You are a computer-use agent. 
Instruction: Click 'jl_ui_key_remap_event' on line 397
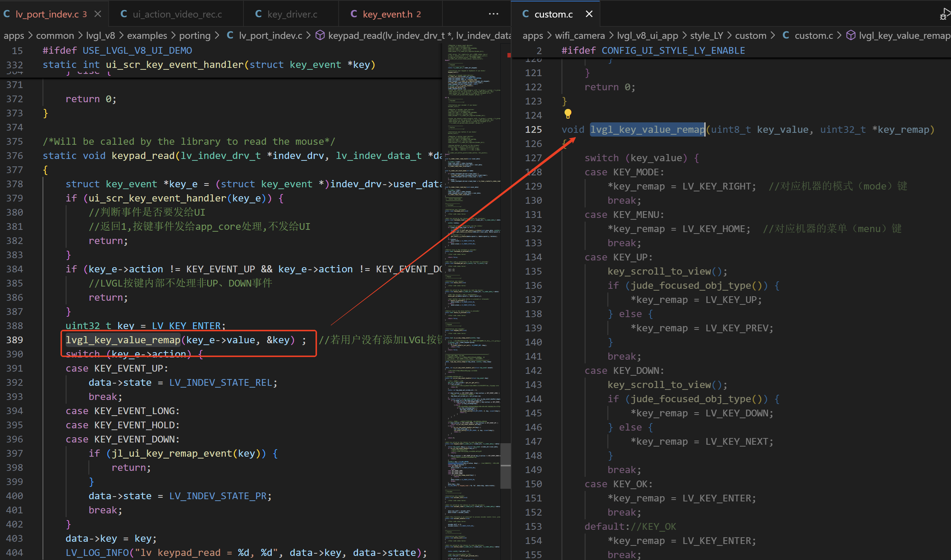172,453
